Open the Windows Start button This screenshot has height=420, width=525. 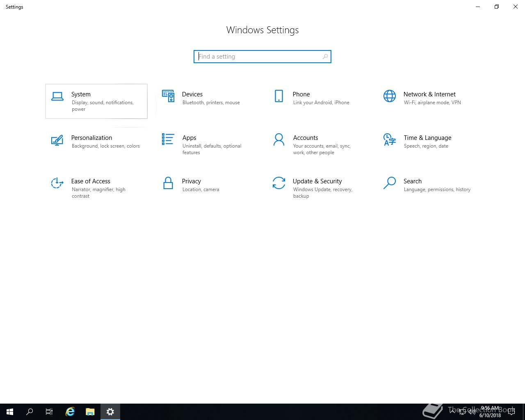point(10,412)
